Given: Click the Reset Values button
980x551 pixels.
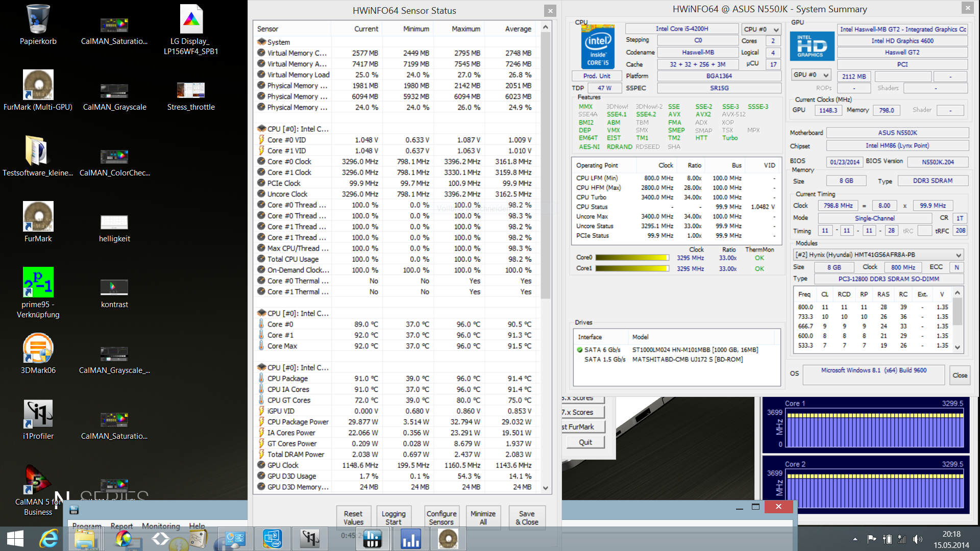Looking at the screenshot, I should click(x=353, y=517).
